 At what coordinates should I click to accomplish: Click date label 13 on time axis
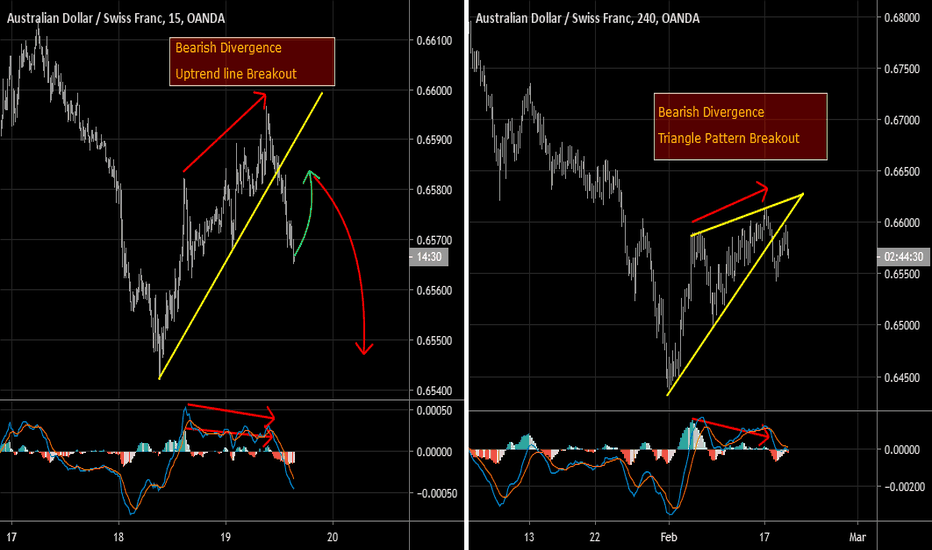point(528,537)
